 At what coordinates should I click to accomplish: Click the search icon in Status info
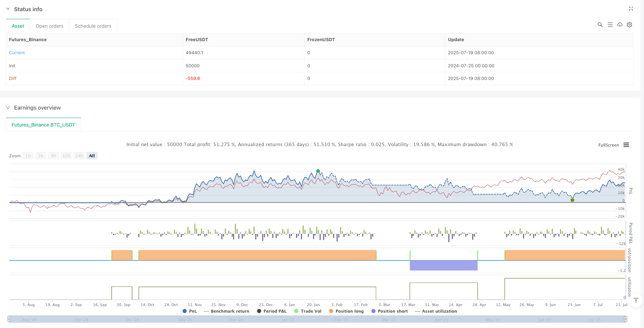click(x=600, y=25)
